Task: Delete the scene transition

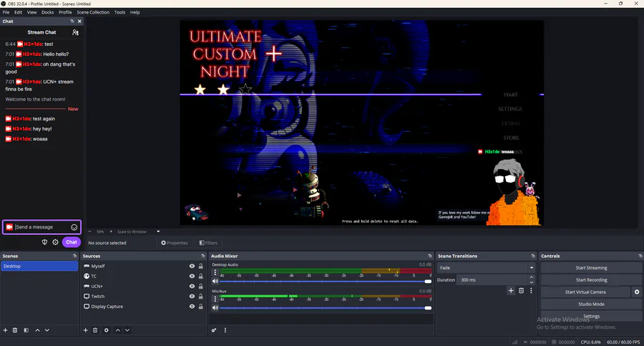Action: tap(521, 290)
